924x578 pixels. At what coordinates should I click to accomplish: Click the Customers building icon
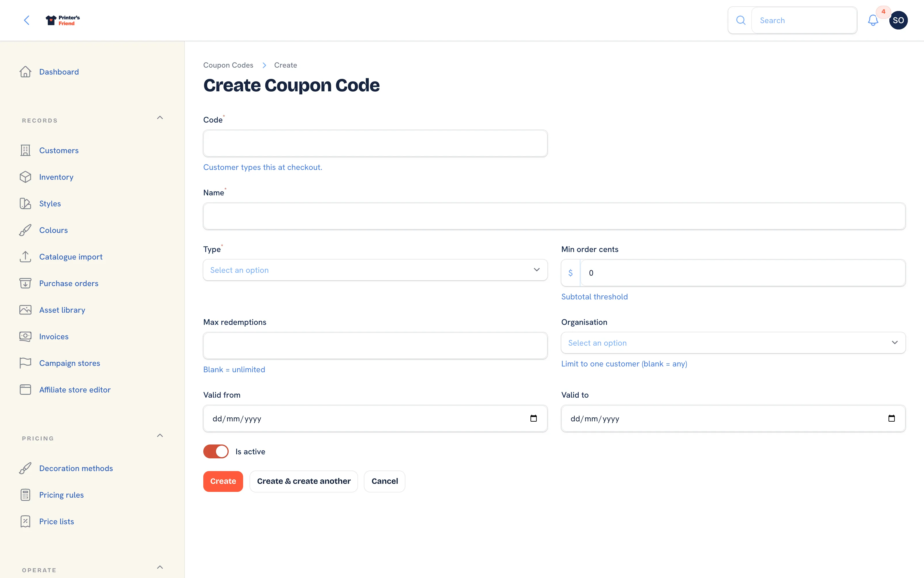coord(25,150)
